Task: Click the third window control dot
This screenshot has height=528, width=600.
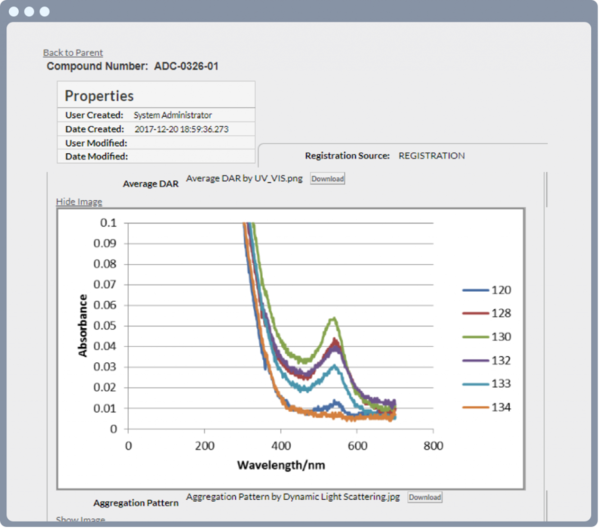Action: [44, 11]
